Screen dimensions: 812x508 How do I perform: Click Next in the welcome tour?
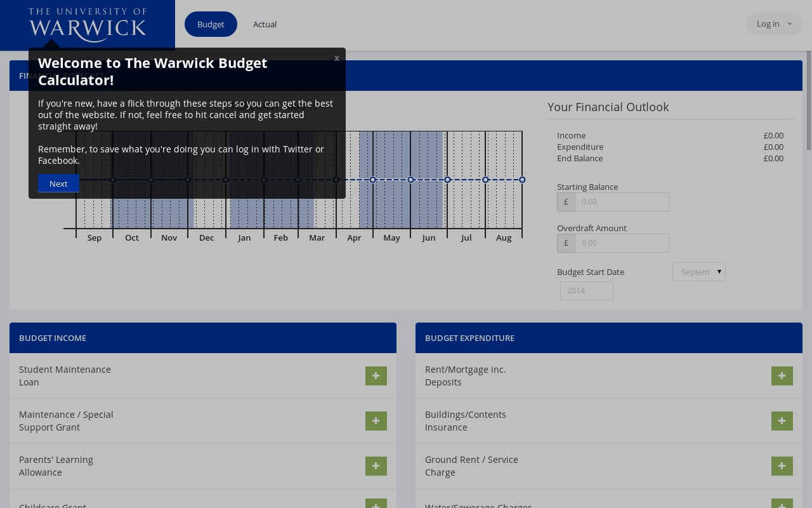(58, 184)
